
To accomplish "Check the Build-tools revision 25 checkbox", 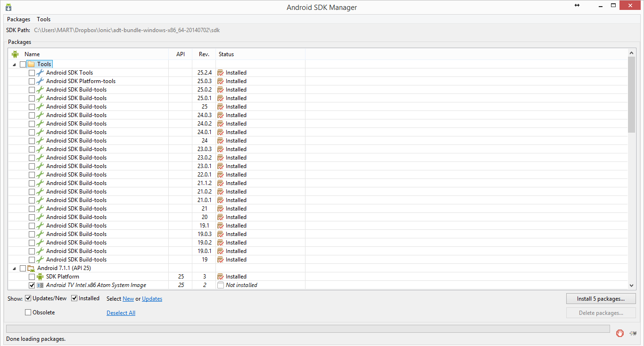I will [x=32, y=107].
